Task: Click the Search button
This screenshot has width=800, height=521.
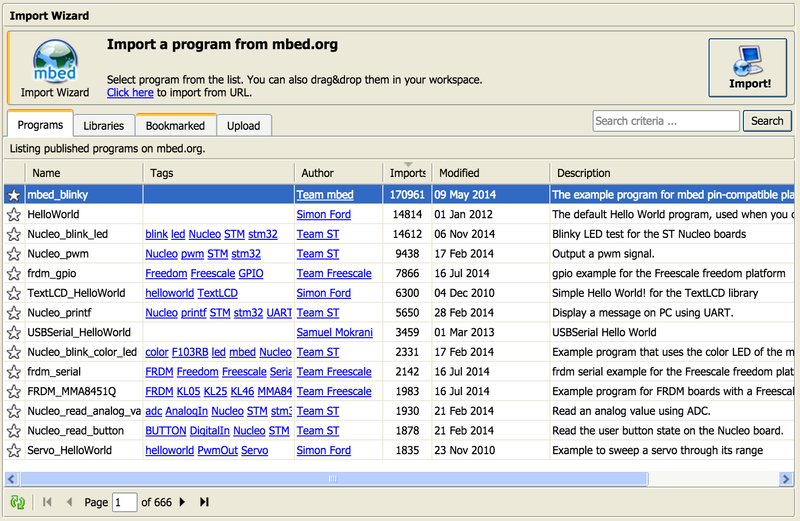Action: coord(767,121)
